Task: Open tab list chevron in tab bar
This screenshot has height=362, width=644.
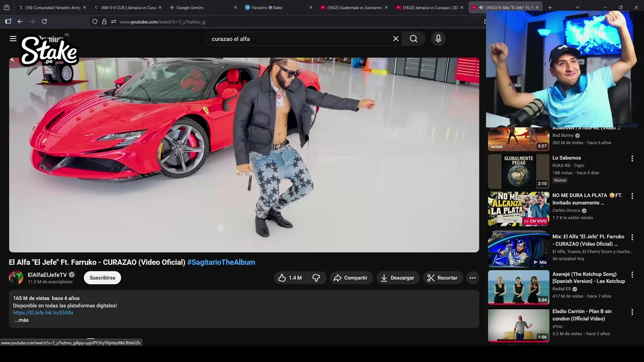Action: tap(577, 8)
